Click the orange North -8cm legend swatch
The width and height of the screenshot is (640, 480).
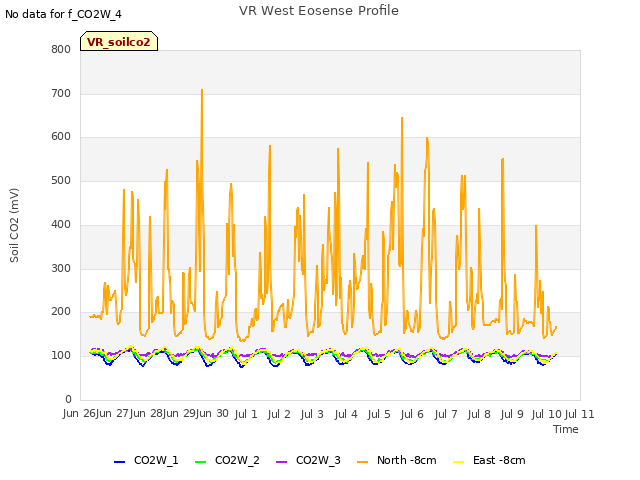pyautogui.click(x=362, y=462)
